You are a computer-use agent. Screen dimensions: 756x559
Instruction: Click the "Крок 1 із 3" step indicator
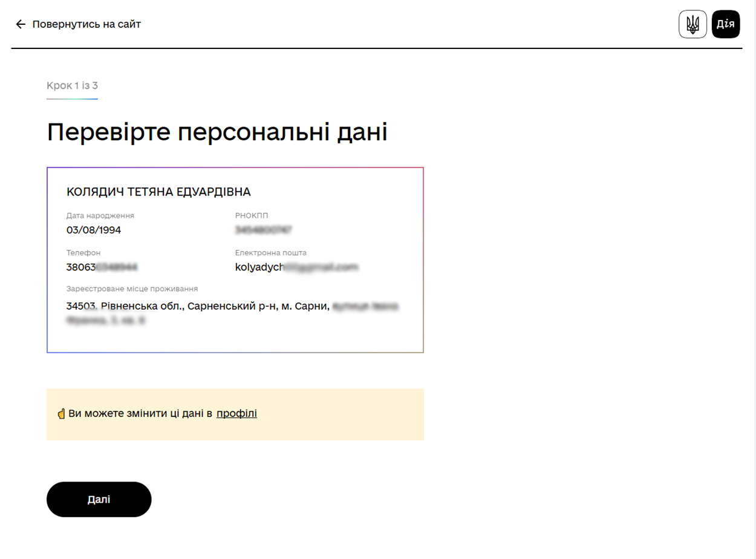pyautogui.click(x=72, y=85)
